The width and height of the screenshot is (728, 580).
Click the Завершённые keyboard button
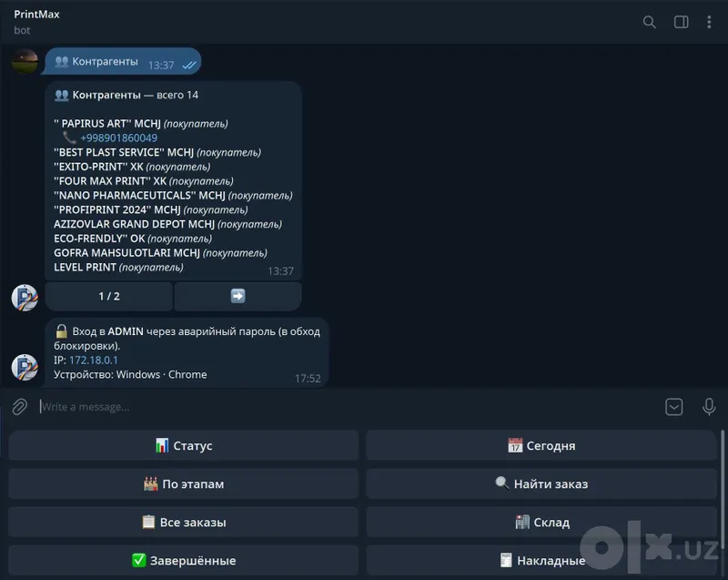point(184,561)
